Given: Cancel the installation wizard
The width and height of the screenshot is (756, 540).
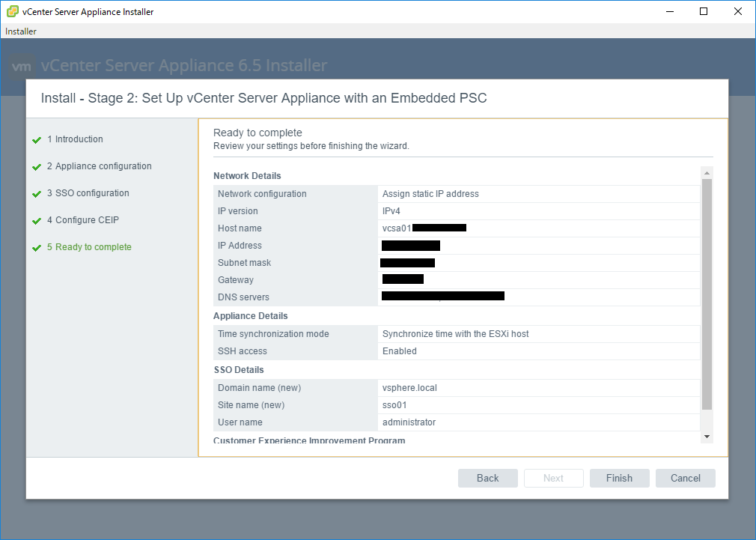Looking at the screenshot, I should tap(685, 479).
